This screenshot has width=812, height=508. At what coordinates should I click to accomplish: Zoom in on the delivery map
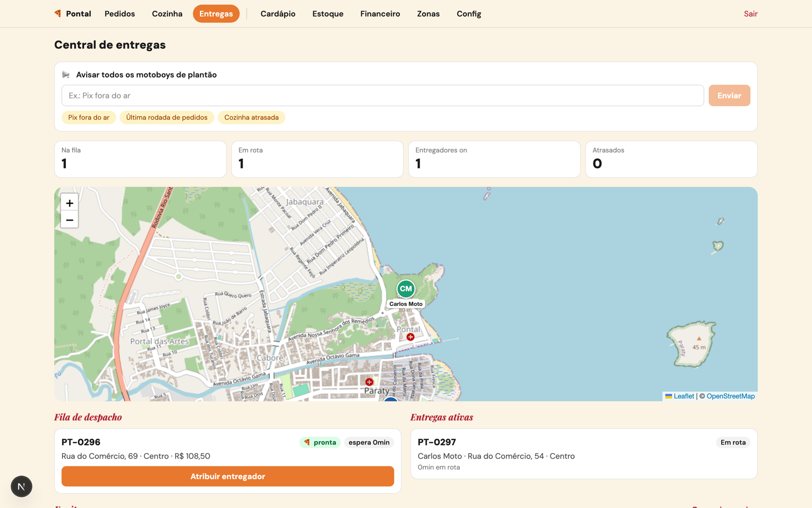pos(70,203)
